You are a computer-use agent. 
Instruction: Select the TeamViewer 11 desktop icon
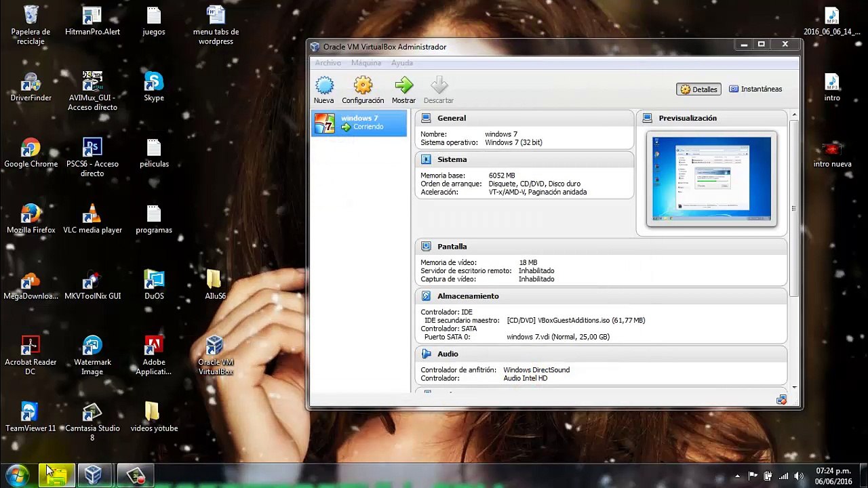point(31,411)
